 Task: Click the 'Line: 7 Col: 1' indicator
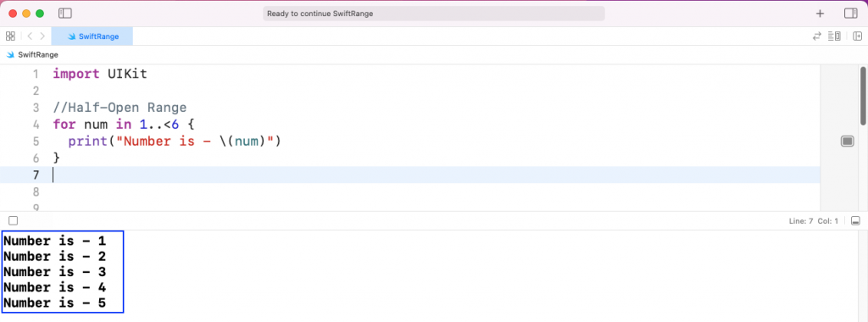(813, 221)
